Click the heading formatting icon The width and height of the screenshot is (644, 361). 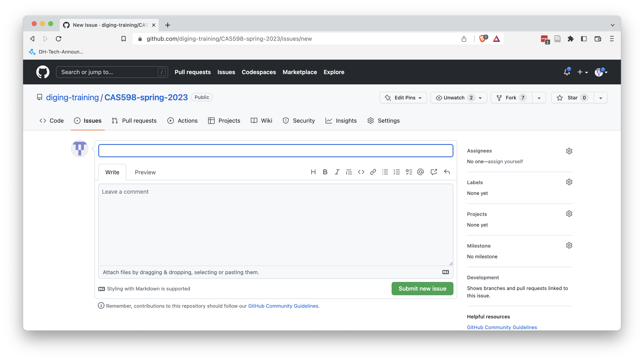click(313, 172)
